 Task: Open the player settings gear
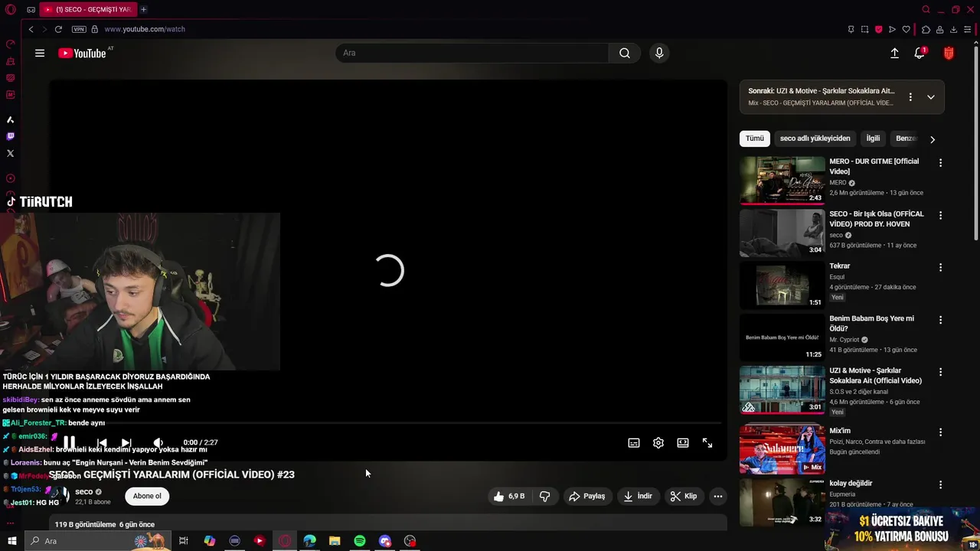(x=658, y=442)
